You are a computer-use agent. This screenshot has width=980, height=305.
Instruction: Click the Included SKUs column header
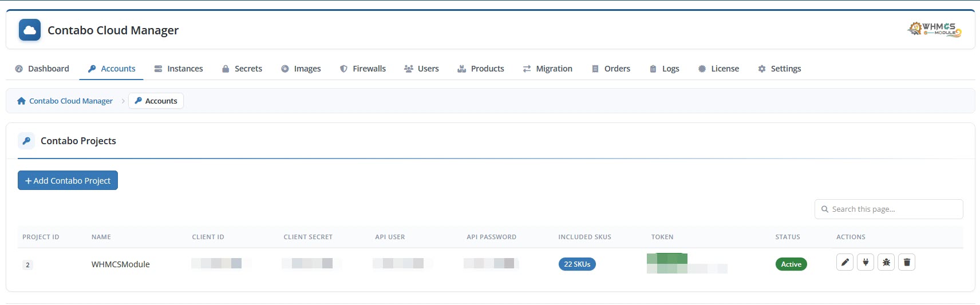click(584, 237)
